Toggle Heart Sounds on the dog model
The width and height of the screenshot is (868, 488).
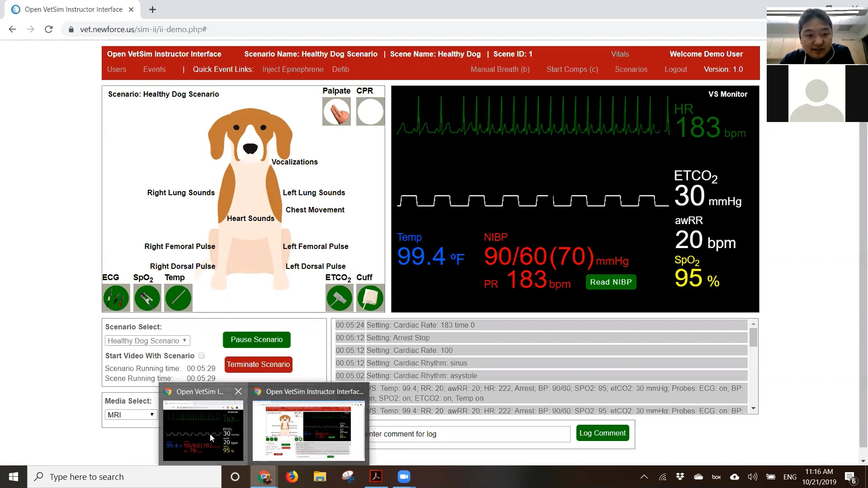[x=250, y=218]
